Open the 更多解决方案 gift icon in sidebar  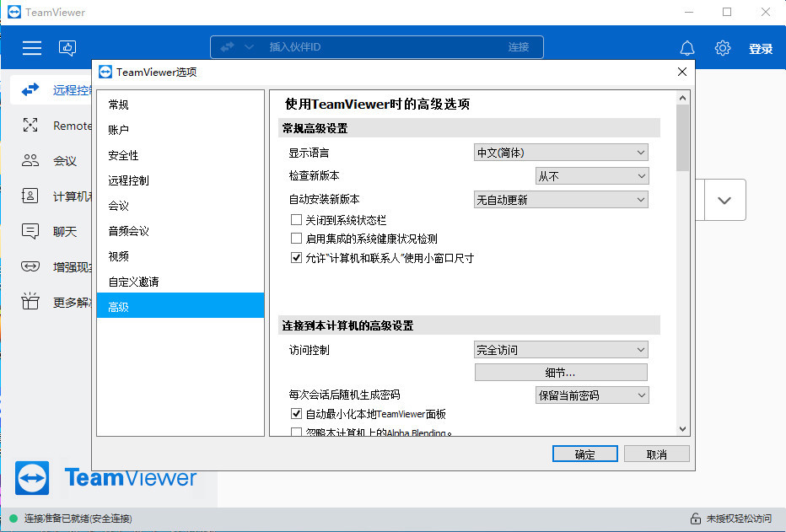[30, 301]
